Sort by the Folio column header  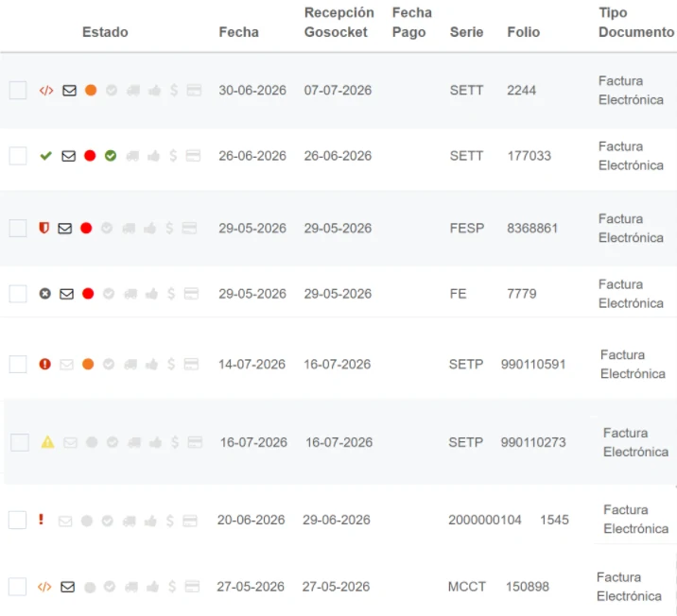pyautogui.click(x=523, y=32)
